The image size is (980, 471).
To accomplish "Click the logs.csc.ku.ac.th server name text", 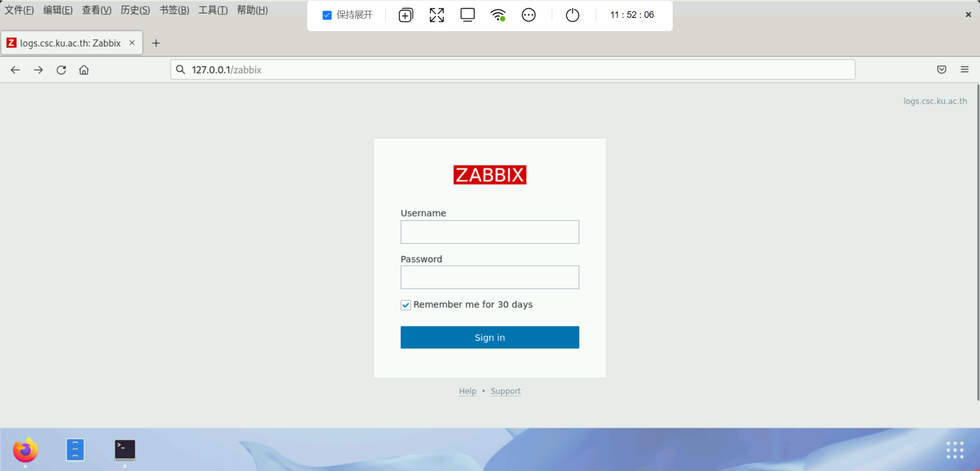I will (935, 101).
